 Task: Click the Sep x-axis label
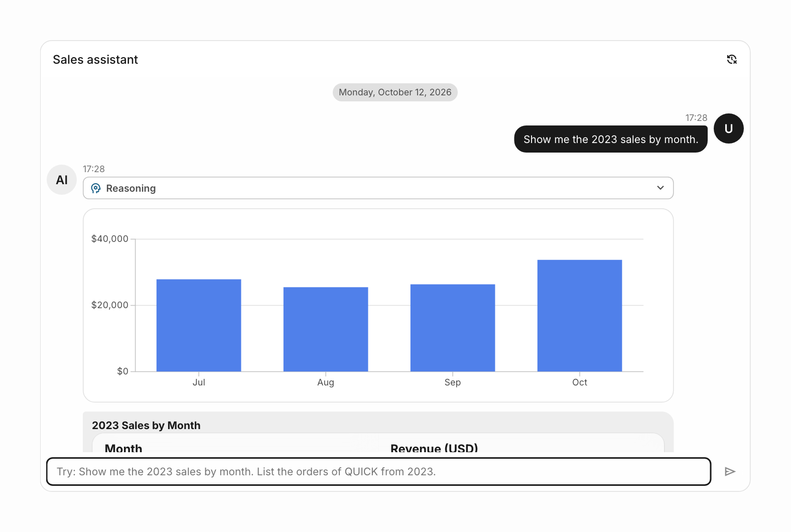pyautogui.click(x=453, y=382)
